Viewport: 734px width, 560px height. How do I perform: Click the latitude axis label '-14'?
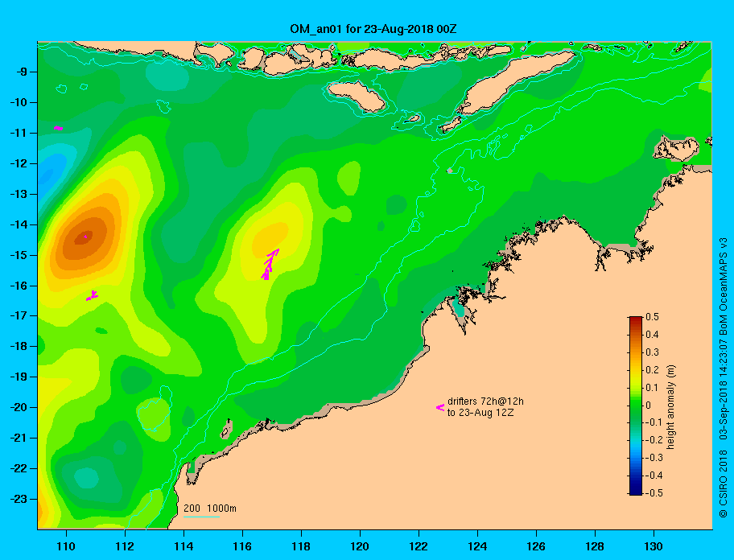point(19,224)
